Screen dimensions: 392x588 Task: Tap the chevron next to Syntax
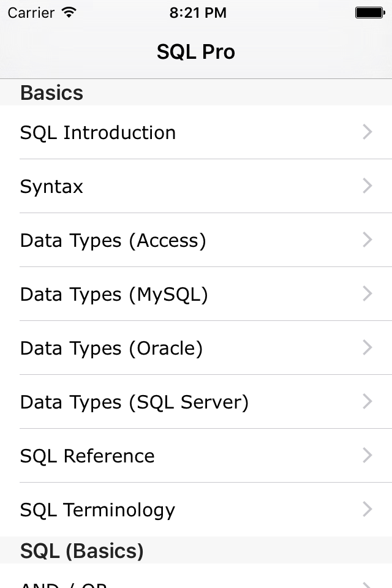click(x=367, y=186)
